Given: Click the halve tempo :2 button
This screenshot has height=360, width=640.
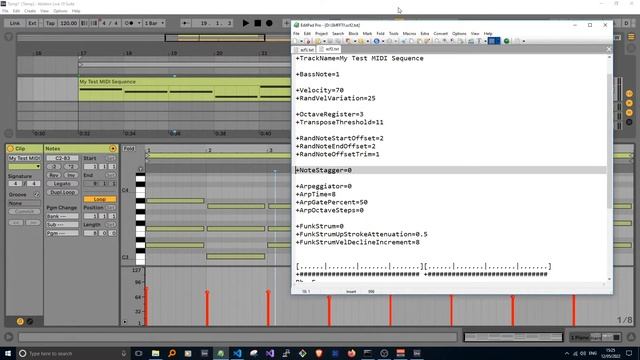Looking at the screenshot, I should (x=54, y=167).
